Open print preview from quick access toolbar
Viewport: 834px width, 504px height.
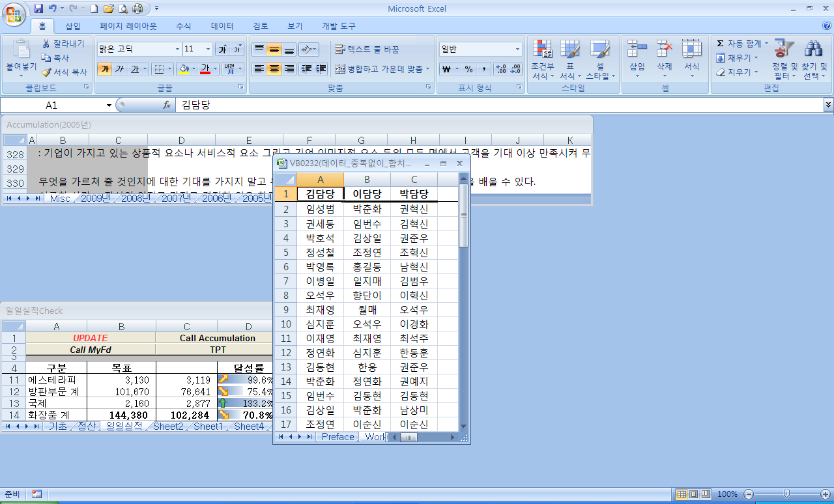click(124, 8)
